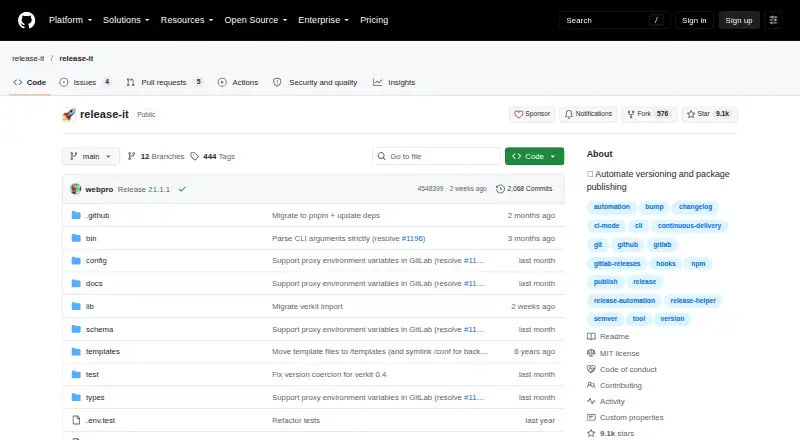Open the Platform menu
Image resolution: width=800 pixels, height=440 pixels.
pos(70,20)
